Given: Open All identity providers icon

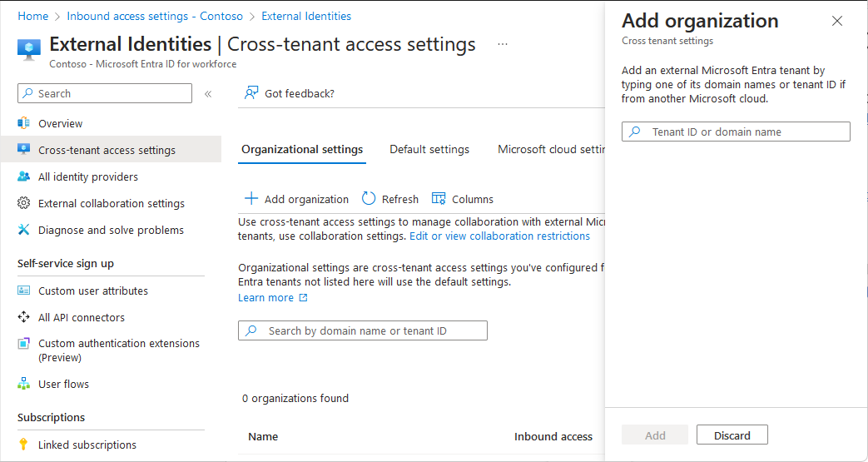Looking at the screenshot, I should click(23, 177).
